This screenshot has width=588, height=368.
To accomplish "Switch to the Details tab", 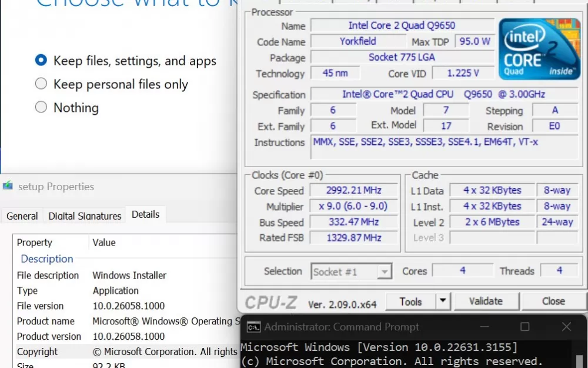I will pos(145,214).
